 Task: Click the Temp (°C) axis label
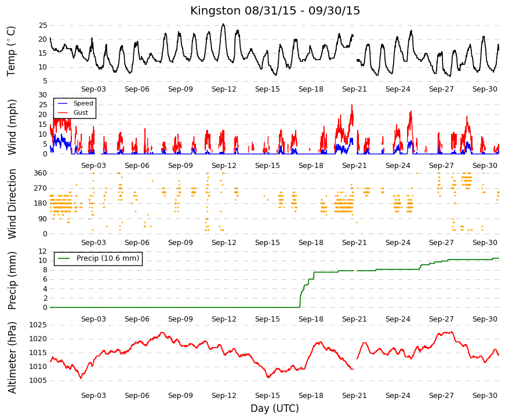click(x=11, y=51)
